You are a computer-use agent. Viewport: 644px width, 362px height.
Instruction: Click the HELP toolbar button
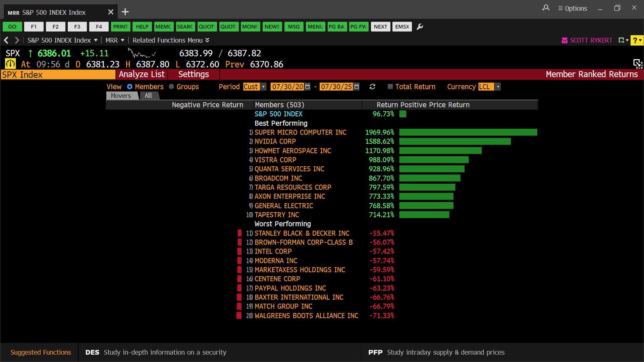(x=142, y=27)
